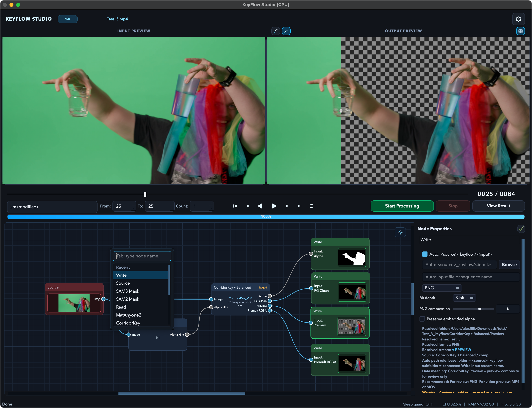Click CorridorKey Alpha output port

[x=269, y=296]
